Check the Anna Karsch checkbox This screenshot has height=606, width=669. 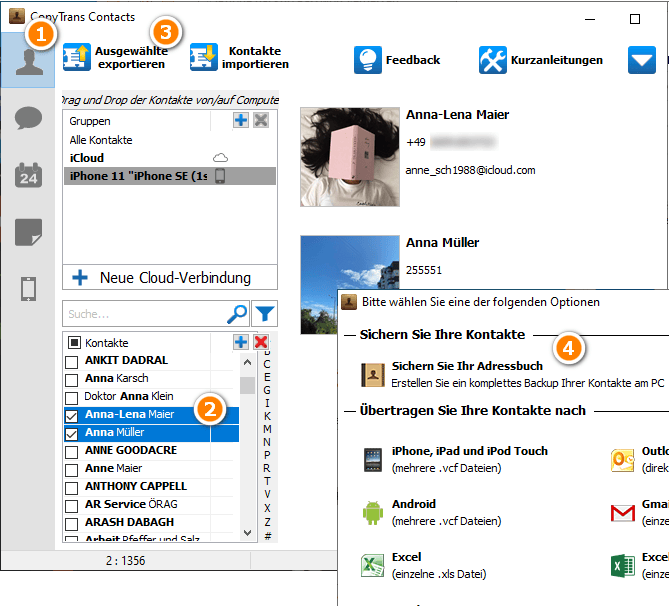click(x=71, y=380)
